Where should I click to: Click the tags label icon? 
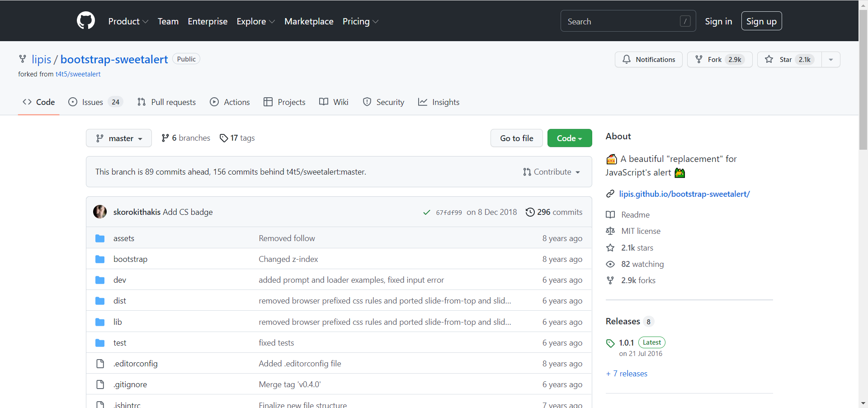(x=224, y=138)
